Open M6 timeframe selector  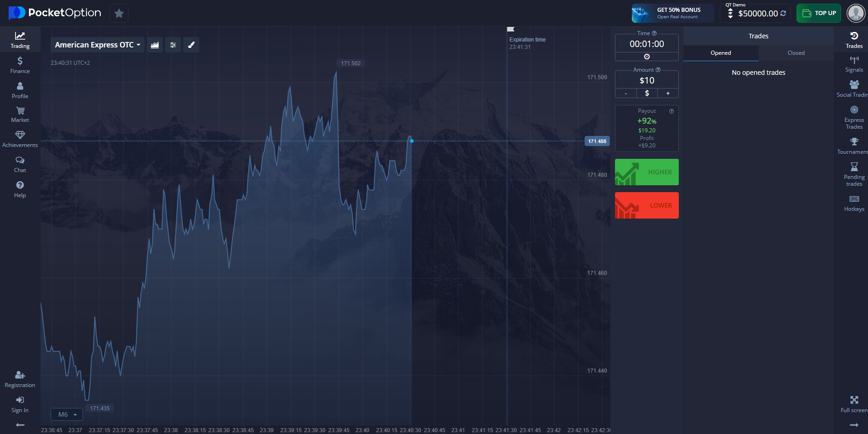click(67, 414)
